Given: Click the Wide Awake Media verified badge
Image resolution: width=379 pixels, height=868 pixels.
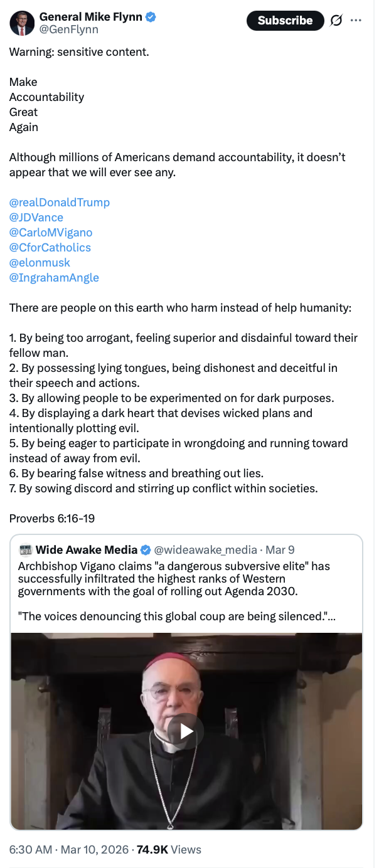Looking at the screenshot, I should tap(146, 550).
